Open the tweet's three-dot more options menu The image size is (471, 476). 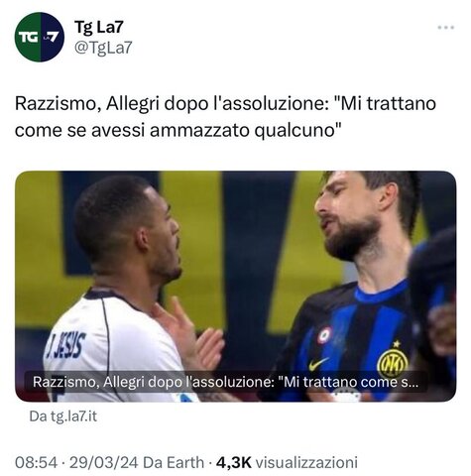445,28
